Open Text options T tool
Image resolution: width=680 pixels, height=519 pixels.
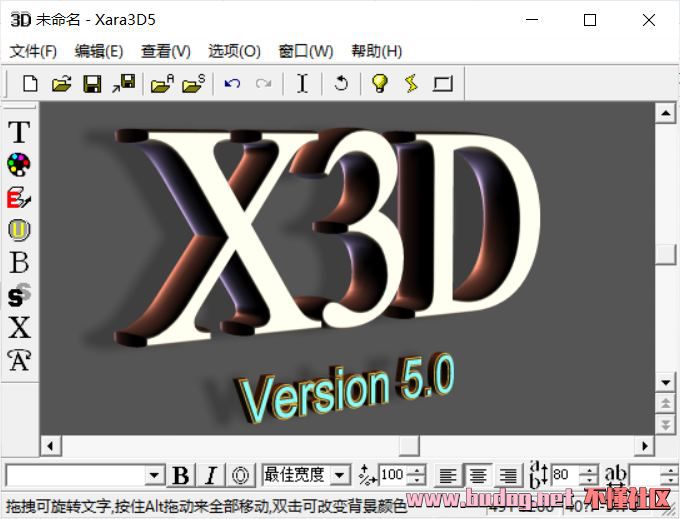pyautogui.click(x=19, y=132)
